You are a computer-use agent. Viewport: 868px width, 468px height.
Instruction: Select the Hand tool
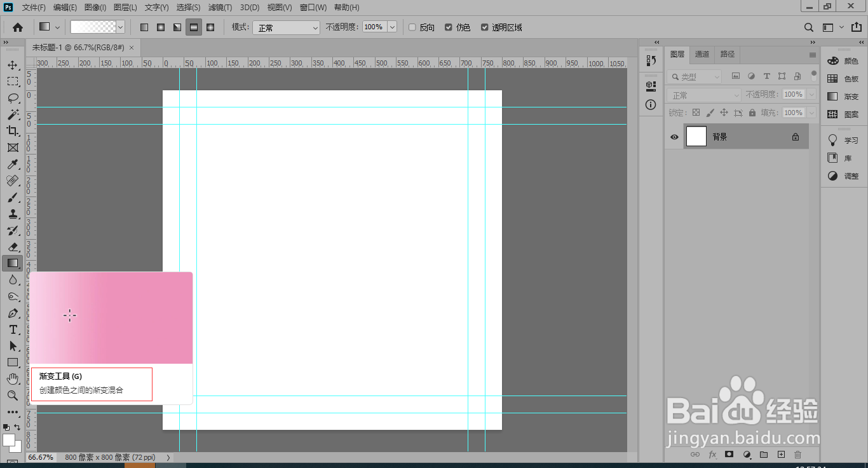pyautogui.click(x=13, y=379)
